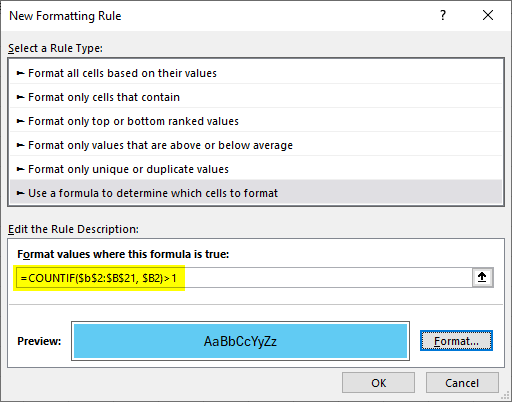Choose 'Format only unique or duplicate values' rule
Viewport: 512px width, 402px height.
tap(256, 169)
